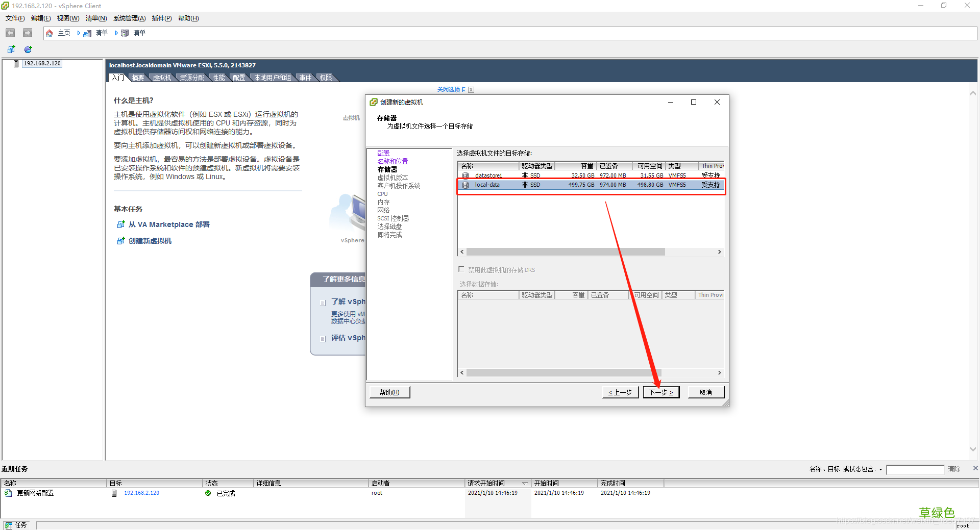Click 192.168.2.120 target link in tasks
This screenshot has width=980, height=530.
pyautogui.click(x=142, y=493)
